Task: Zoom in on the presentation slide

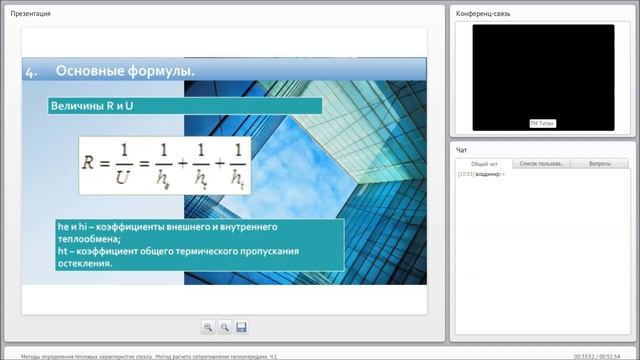Action: pos(208,327)
